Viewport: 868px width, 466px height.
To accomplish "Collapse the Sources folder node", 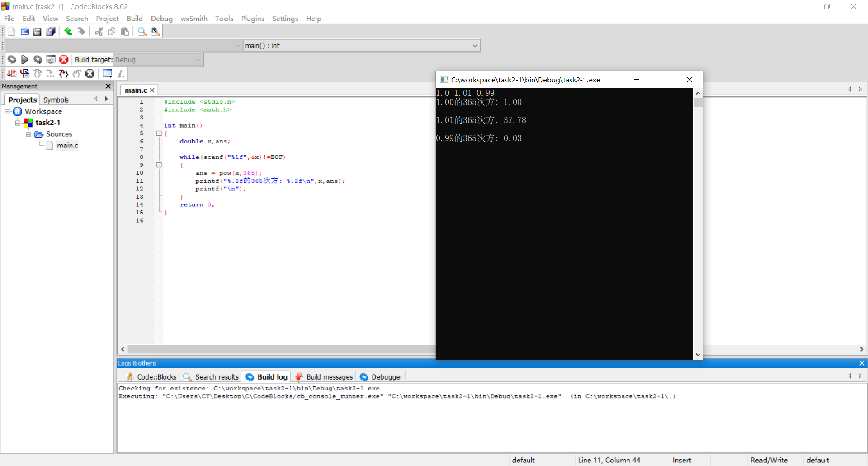I will pos(28,134).
